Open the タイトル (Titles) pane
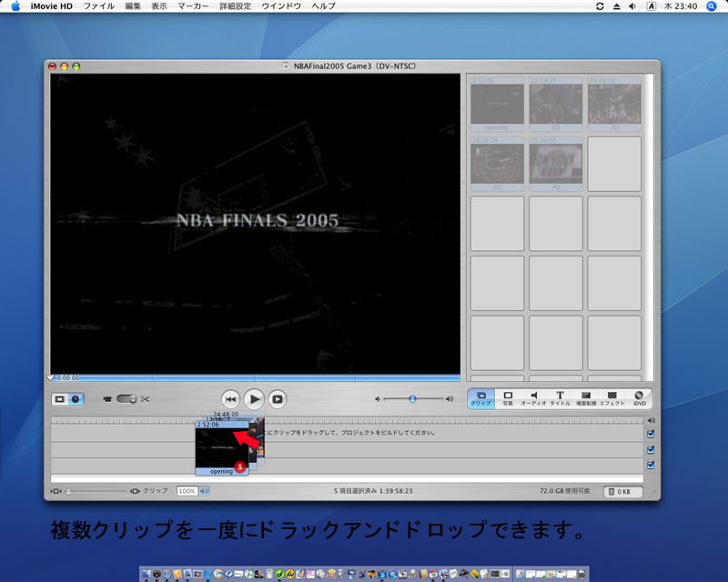The image size is (728, 582). [x=560, y=398]
